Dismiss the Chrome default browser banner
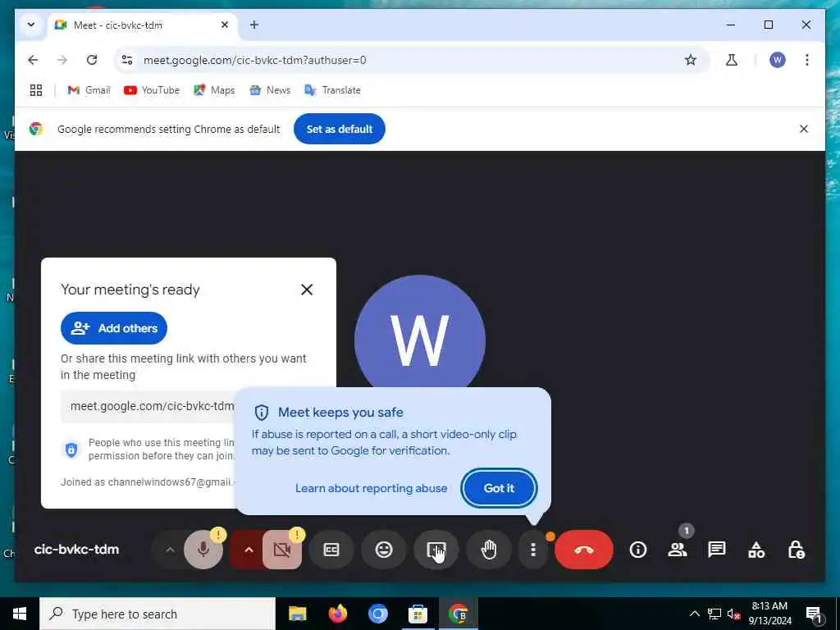840x630 pixels. (804, 129)
